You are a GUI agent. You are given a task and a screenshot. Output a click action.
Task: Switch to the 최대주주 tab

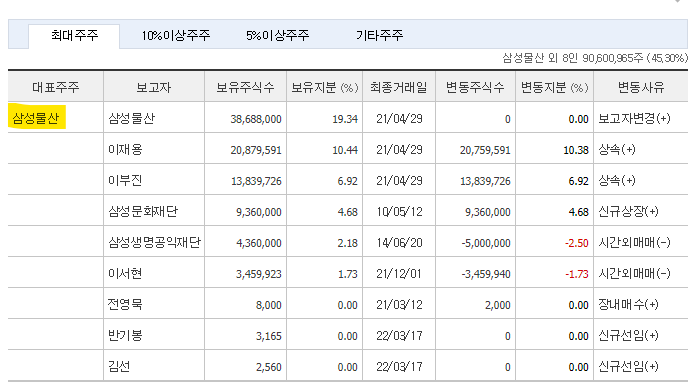[x=74, y=36]
